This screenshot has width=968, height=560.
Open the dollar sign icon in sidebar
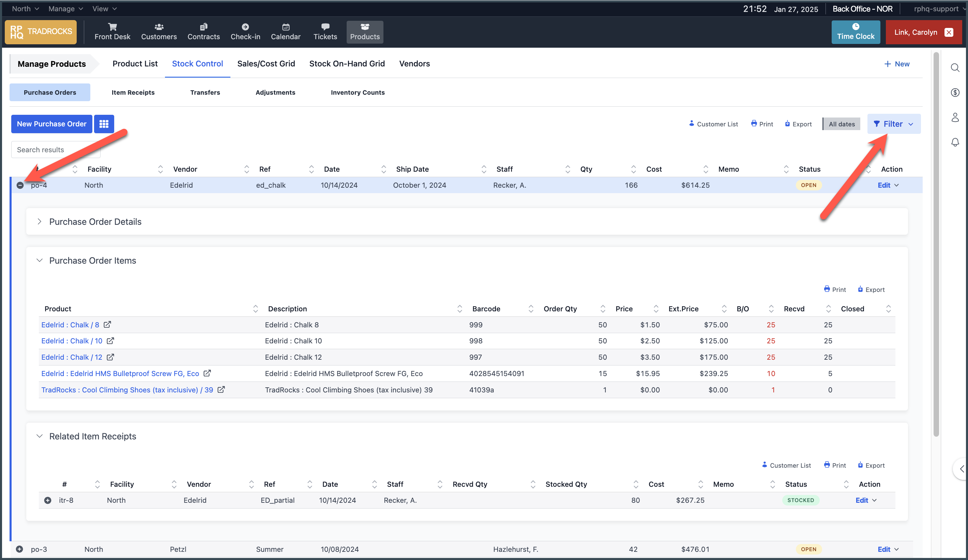coord(955,93)
